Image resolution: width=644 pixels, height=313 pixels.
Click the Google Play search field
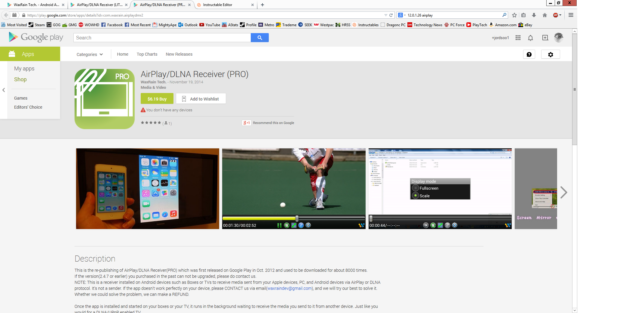point(162,38)
